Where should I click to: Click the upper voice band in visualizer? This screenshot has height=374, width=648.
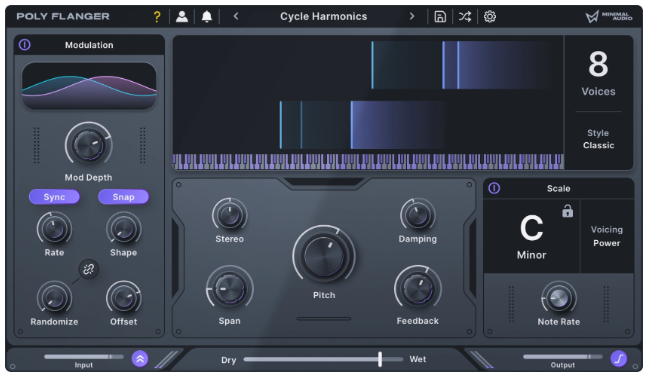(x=461, y=65)
